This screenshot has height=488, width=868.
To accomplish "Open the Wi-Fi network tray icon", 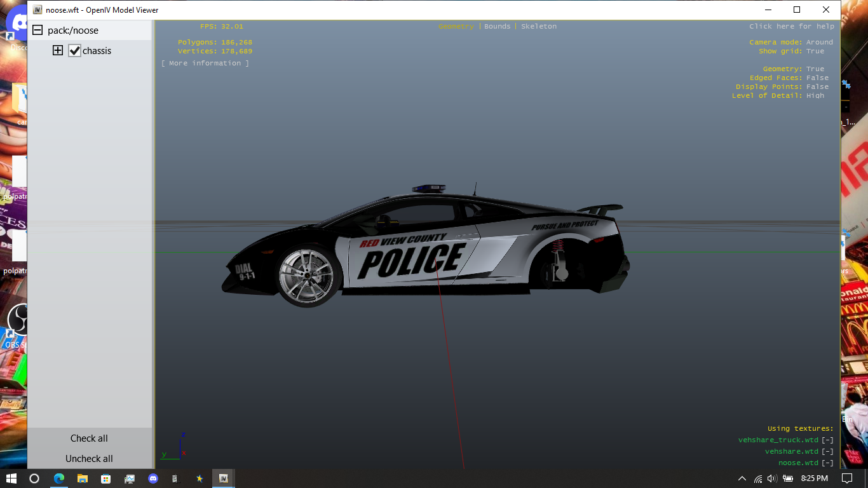I will (x=757, y=478).
